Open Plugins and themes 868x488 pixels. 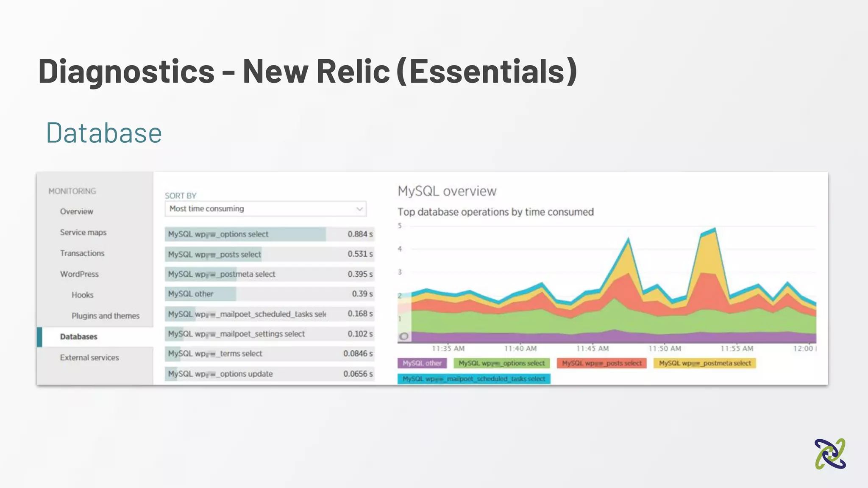(105, 316)
